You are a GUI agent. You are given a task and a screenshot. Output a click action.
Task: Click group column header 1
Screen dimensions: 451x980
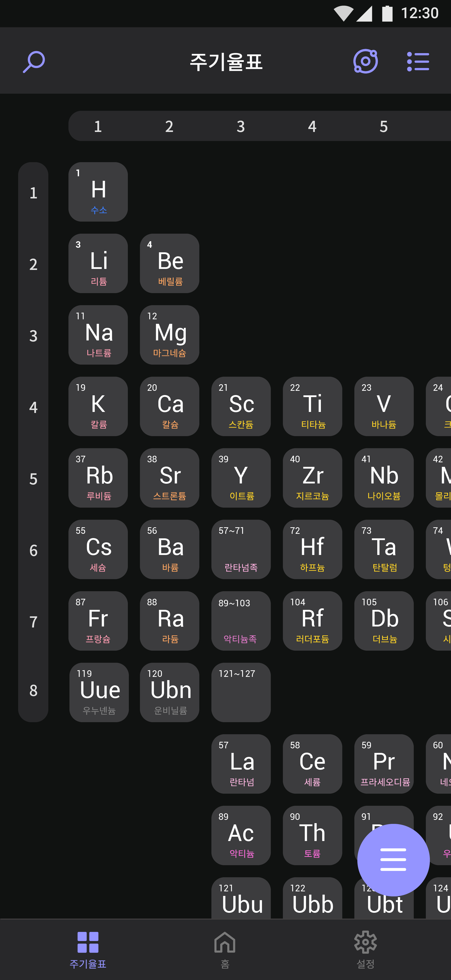98,126
